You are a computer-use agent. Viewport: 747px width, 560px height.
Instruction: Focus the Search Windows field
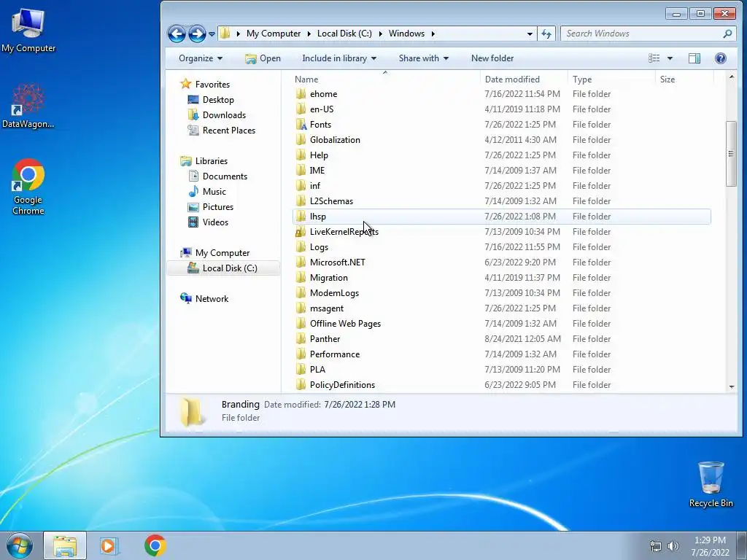(640, 34)
